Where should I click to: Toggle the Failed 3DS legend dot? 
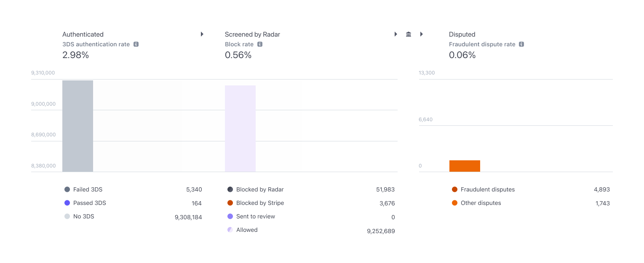pyautogui.click(x=67, y=190)
